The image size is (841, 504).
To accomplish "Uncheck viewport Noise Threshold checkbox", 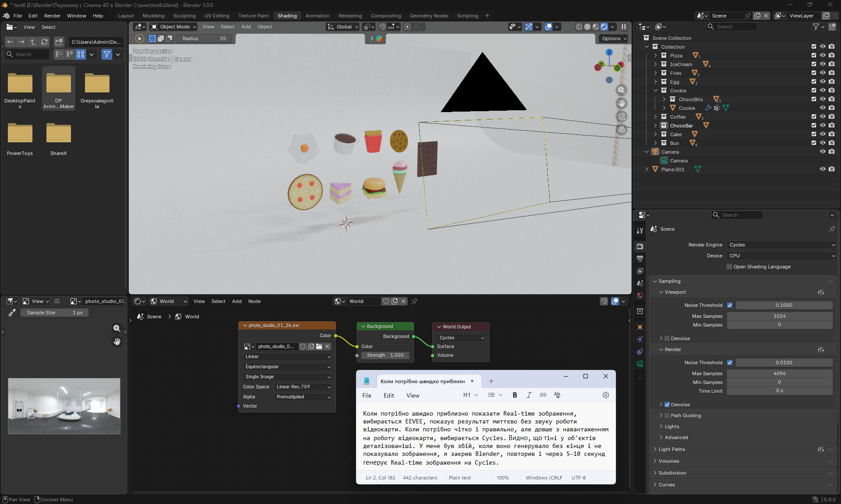I will pos(730,305).
